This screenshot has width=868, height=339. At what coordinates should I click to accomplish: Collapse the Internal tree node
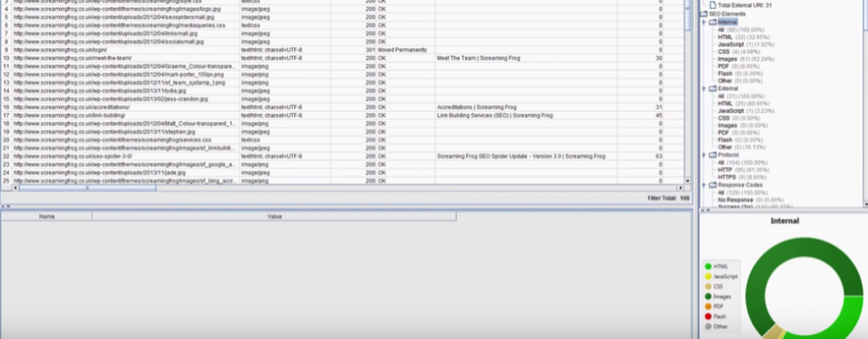pyautogui.click(x=704, y=23)
